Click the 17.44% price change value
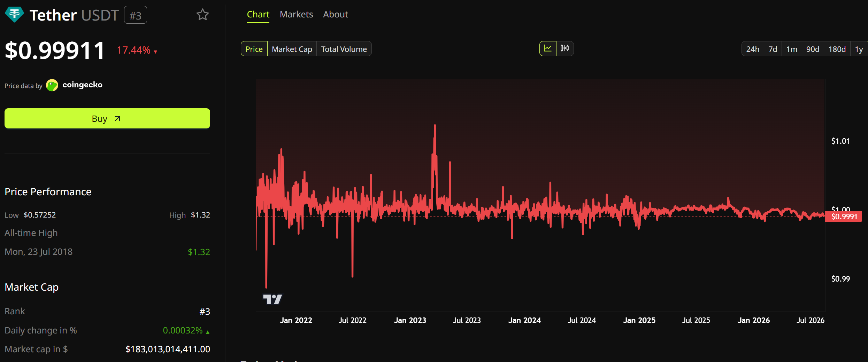This screenshot has height=362, width=868. (133, 50)
